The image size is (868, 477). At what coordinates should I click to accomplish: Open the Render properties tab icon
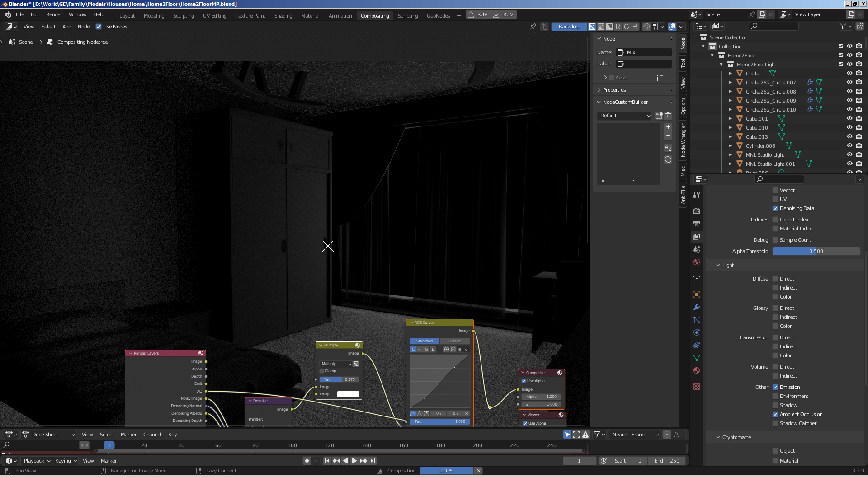[x=697, y=211]
